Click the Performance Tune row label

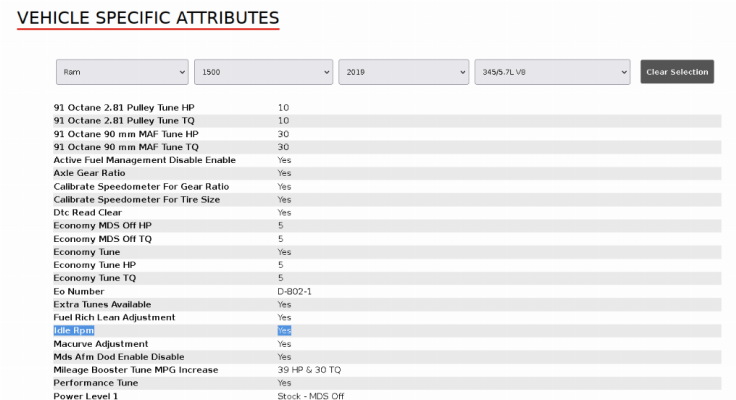tap(96, 383)
